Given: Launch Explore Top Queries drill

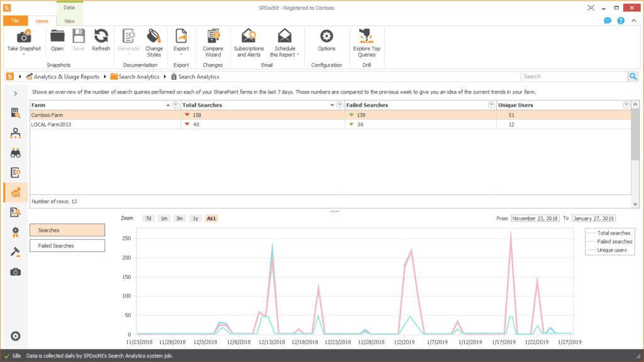Looking at the screenshot, I should (x=366, y=37).
